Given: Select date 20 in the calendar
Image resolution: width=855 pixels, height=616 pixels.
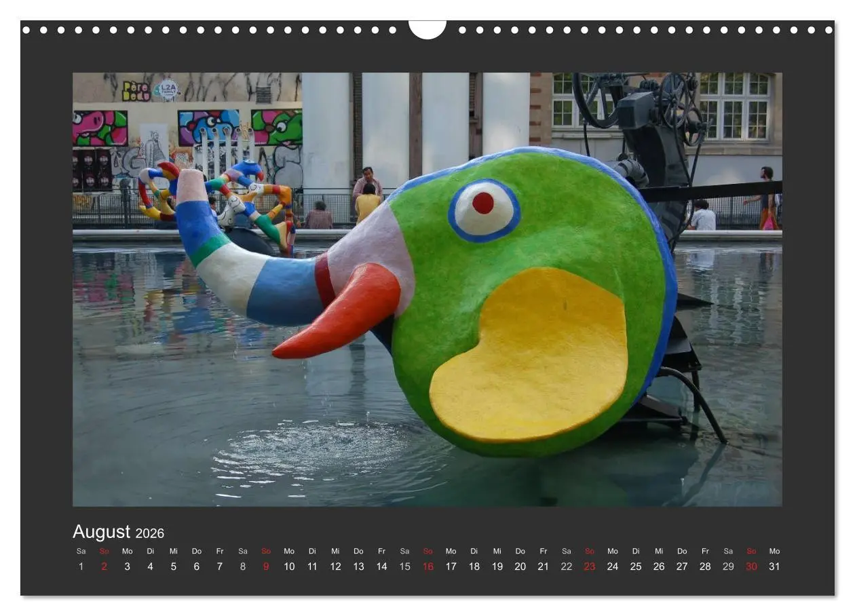Looking at the screenshot, I should pyautogui.click(x=520, y=566).
